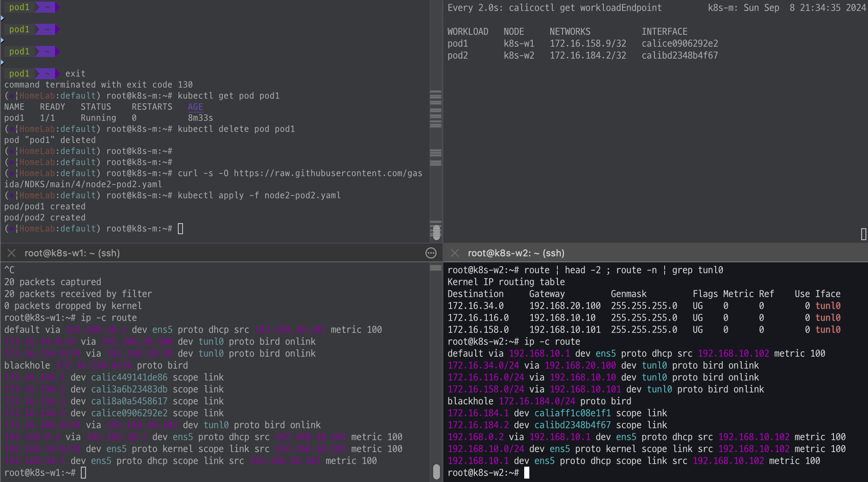Close the root@k8s-w2 ssh pane
This screenshot has width=868, height=482.
(x=455, y=253)
